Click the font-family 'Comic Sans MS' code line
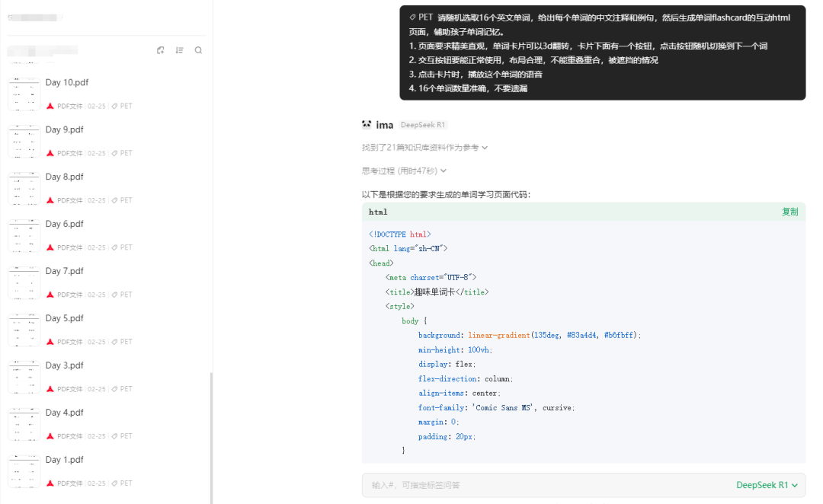 [497, 407]
